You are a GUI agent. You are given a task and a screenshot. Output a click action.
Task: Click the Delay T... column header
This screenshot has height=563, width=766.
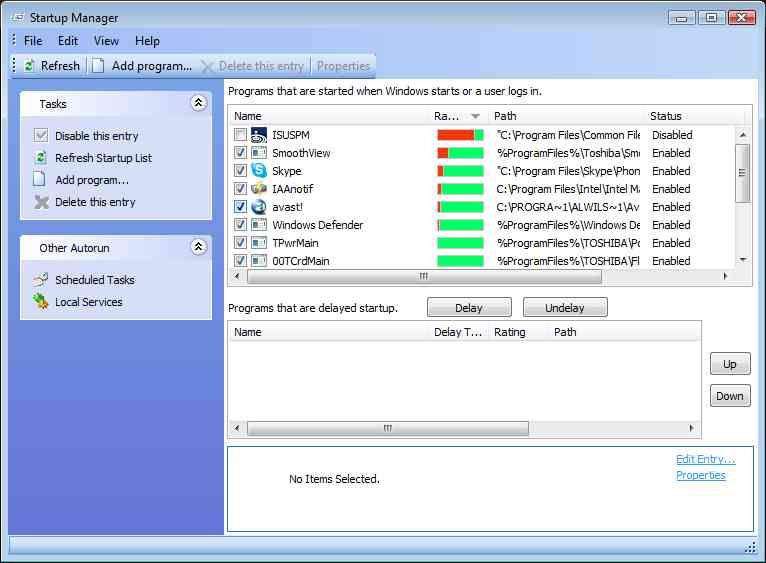point(459,332)
